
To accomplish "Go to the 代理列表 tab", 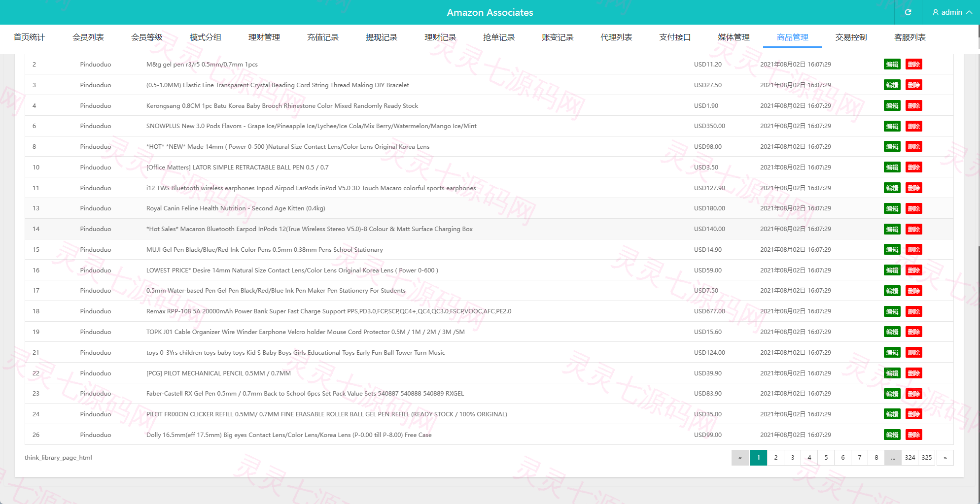I will [x=616, y=37].
